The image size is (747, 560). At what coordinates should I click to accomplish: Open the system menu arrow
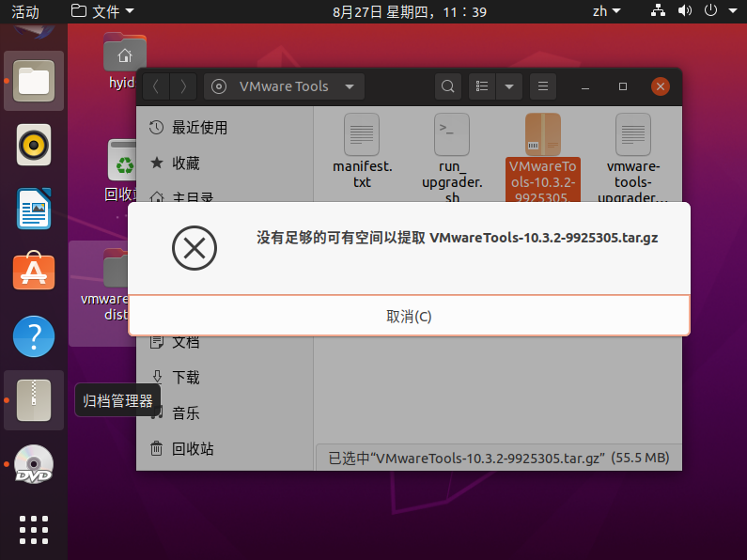(x=733, y=11)
